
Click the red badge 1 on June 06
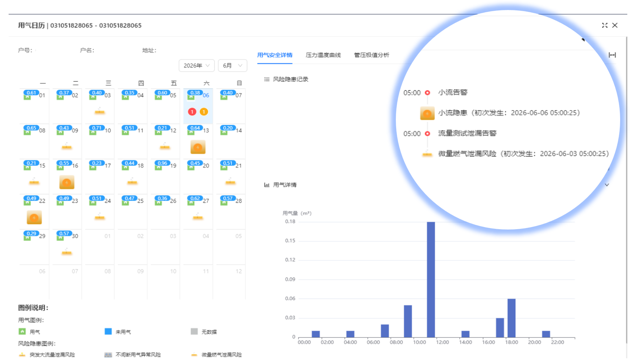pyautogui.click(x=192, y=112)
